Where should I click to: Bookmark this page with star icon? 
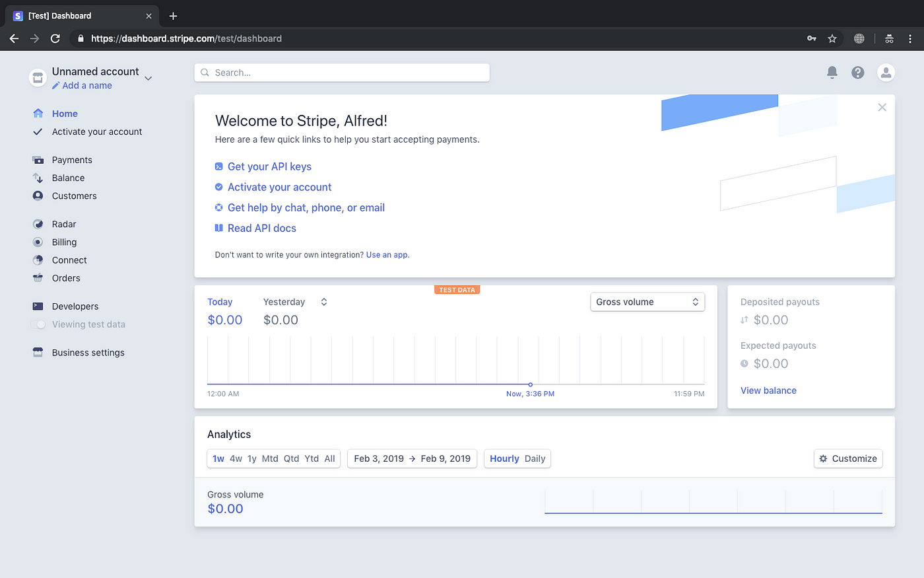(832, 38)
